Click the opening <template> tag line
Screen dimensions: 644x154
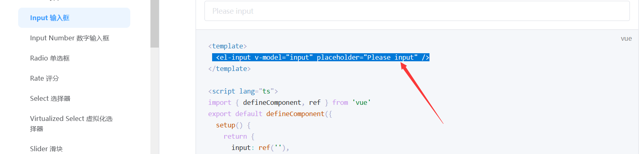coord(227,46)
